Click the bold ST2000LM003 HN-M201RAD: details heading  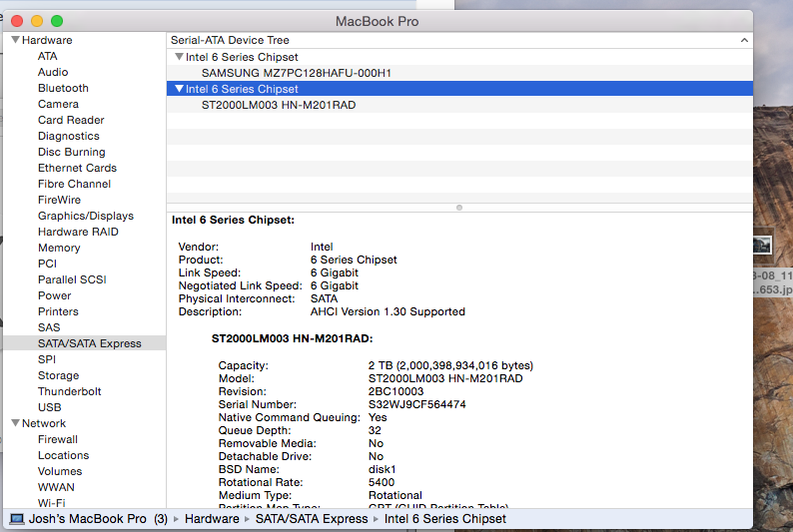(x=292, y=338)
